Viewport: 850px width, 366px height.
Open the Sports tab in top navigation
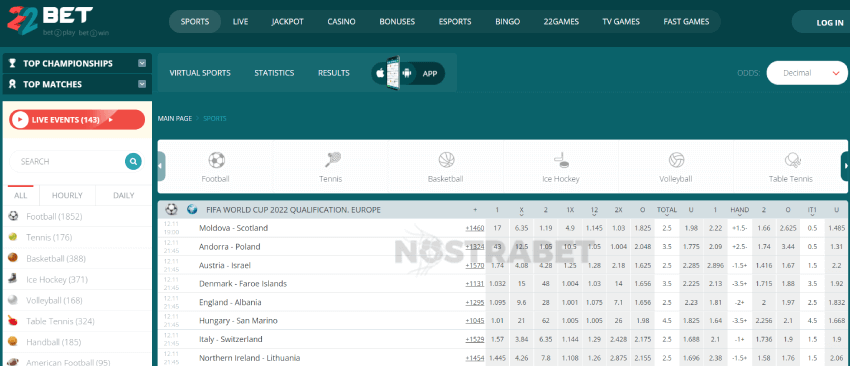(x=195, y=22)
